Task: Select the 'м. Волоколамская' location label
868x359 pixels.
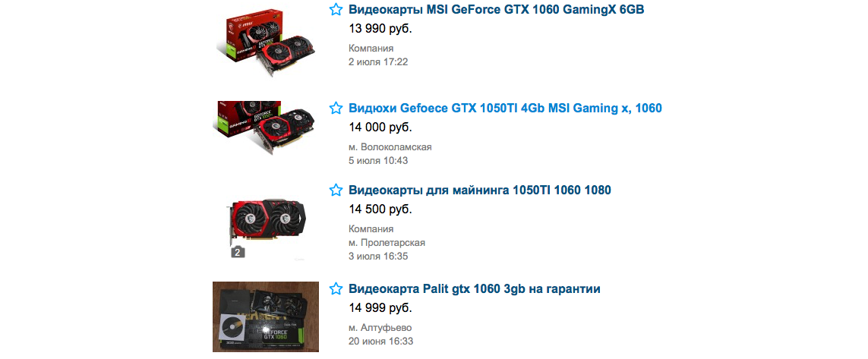Action: 390,147
